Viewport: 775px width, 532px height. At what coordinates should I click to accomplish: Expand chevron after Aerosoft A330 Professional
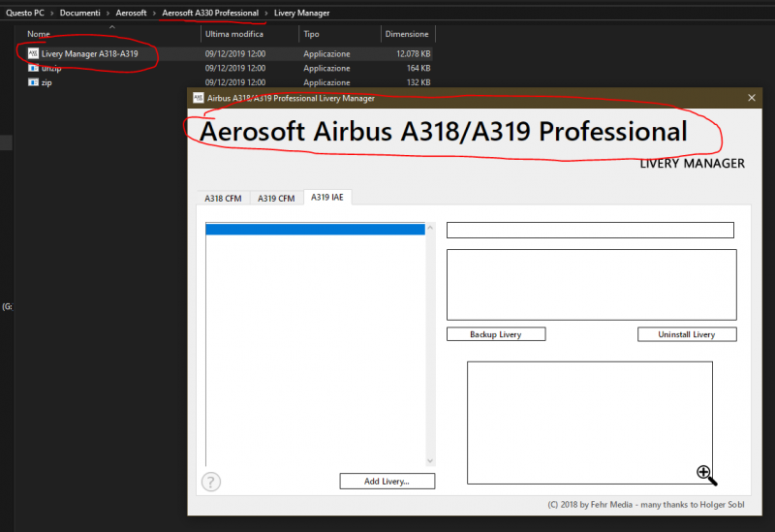265,13
